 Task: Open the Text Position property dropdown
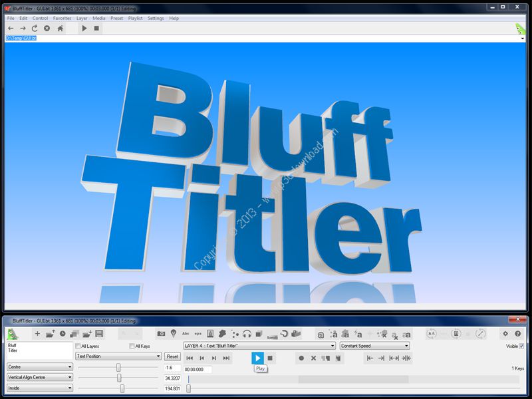[118, 356]
